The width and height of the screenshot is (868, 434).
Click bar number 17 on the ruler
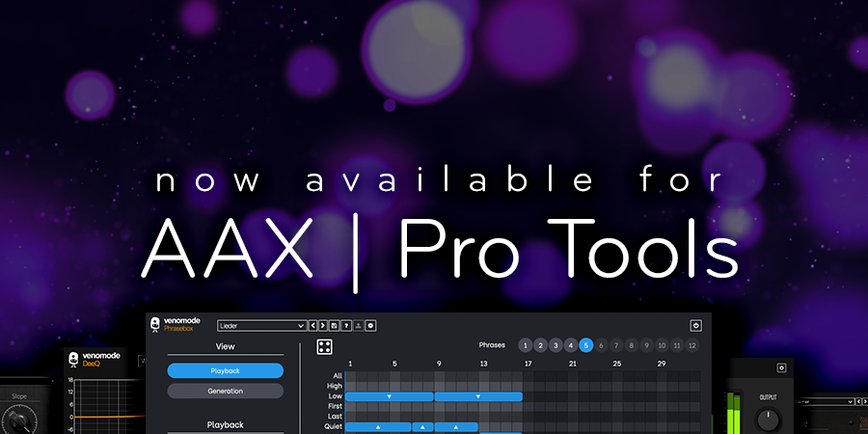tap(529, 364)
